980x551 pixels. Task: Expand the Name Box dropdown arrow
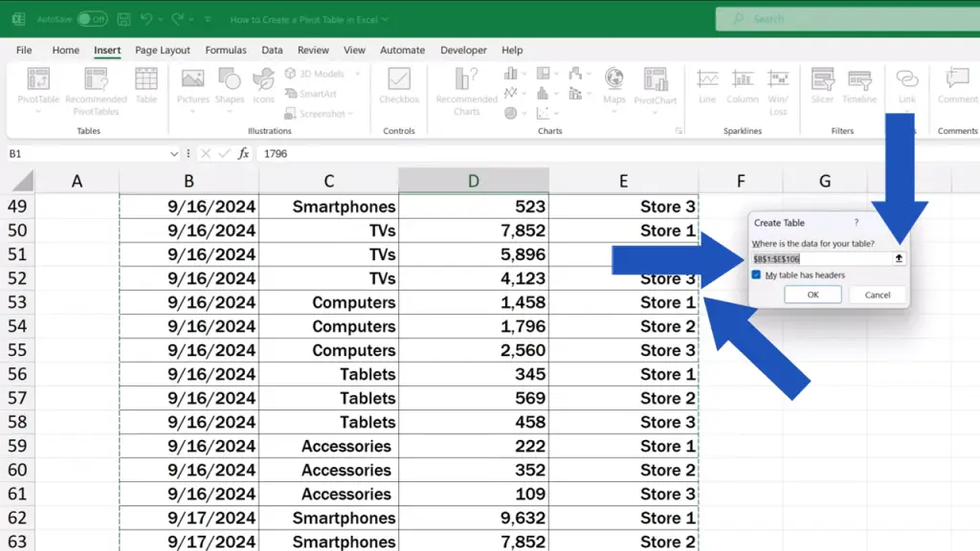174,154
